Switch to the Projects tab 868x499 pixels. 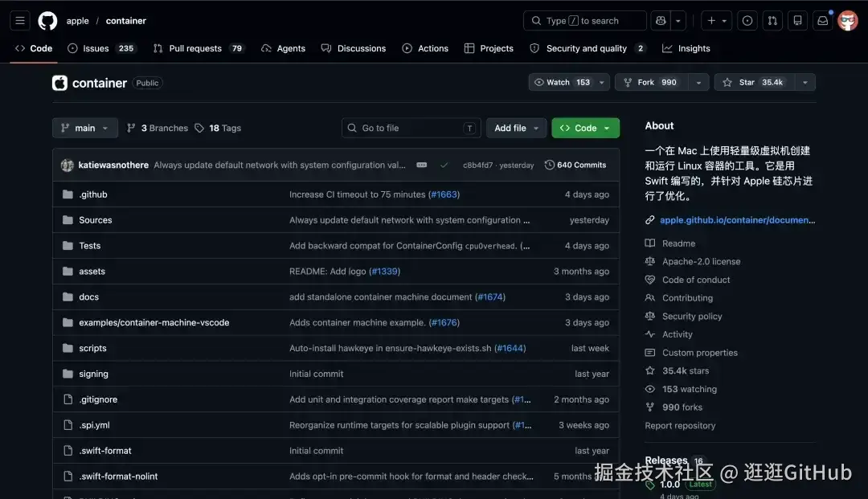[489, 49]
